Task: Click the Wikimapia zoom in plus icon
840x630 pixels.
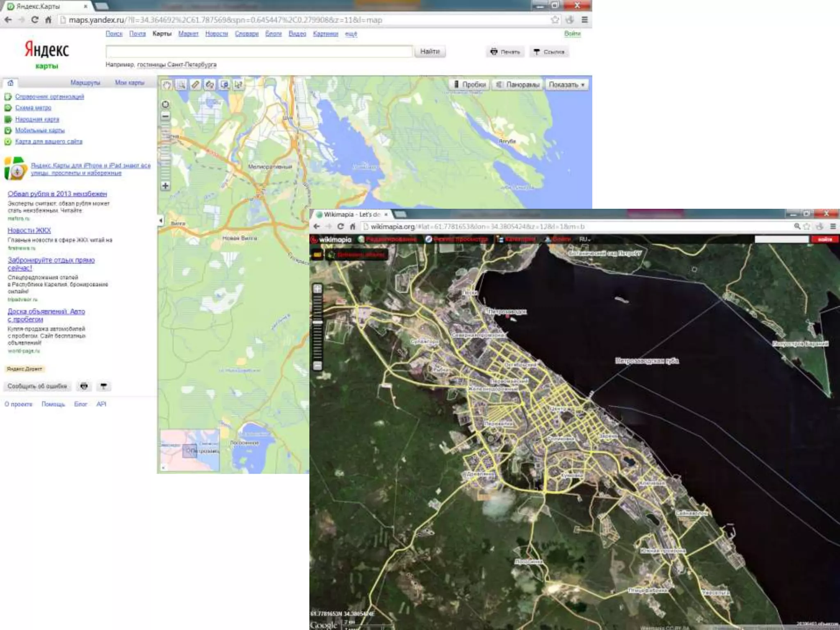Action: tap(317, 289)
